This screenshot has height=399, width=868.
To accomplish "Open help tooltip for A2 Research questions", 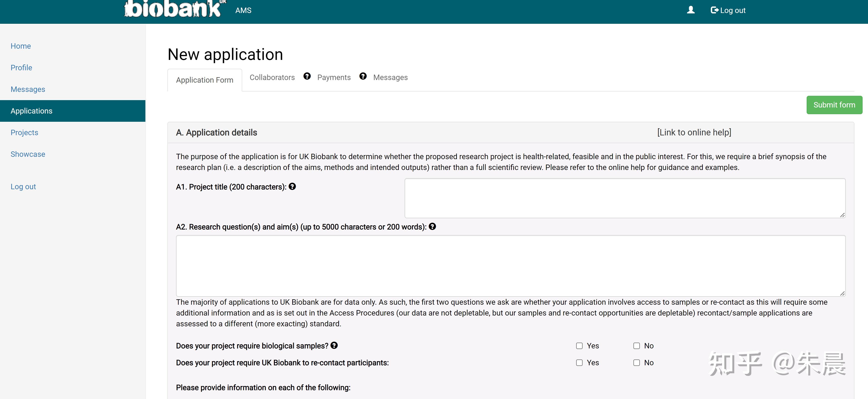I will 432,227.
